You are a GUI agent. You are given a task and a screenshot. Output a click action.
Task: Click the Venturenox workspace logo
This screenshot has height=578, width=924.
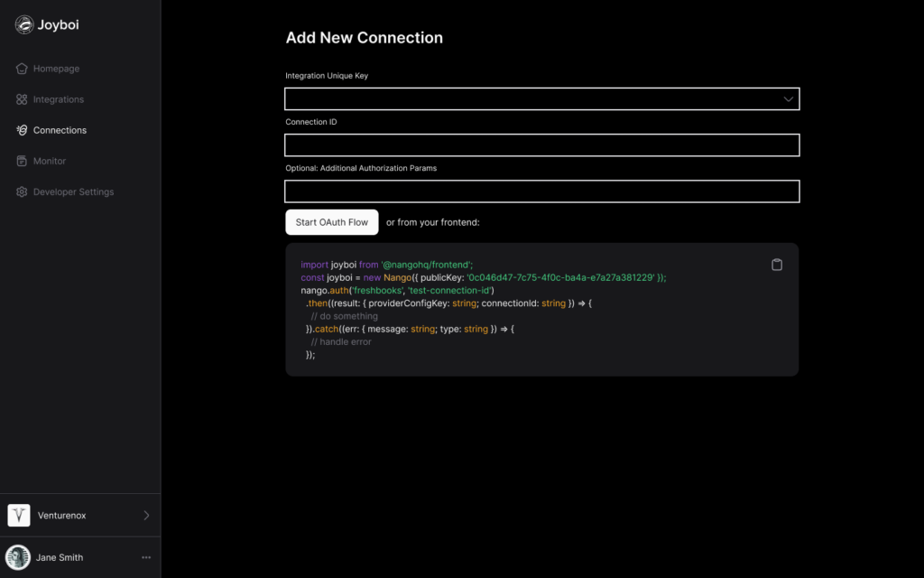coord(19,515)
